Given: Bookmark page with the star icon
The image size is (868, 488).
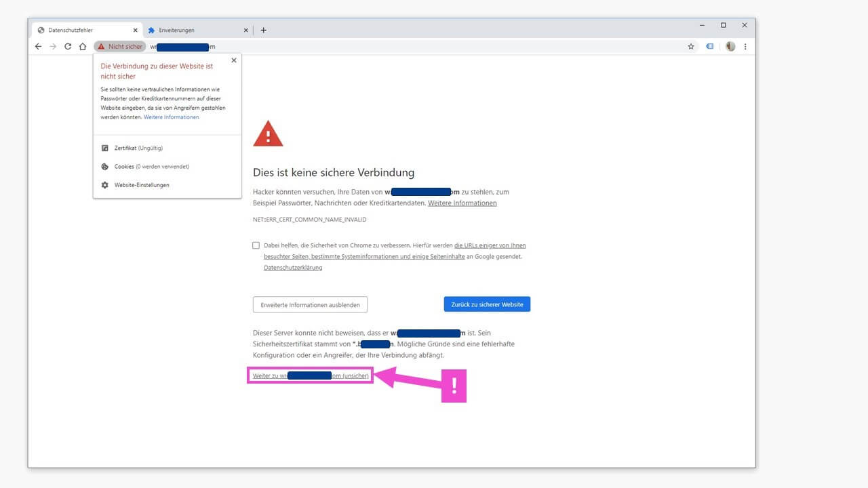Looking at the screenshot, I should pyautogui.click(x=691, y=47).
